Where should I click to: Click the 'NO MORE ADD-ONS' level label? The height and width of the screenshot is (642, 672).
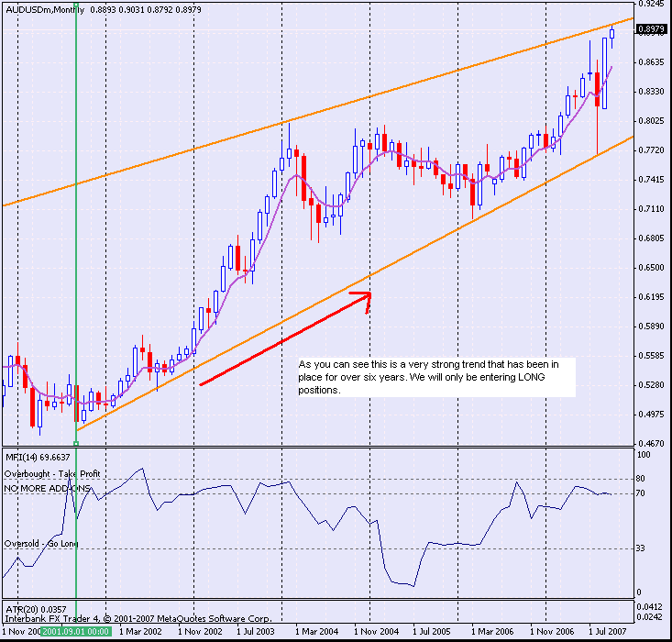47,489
